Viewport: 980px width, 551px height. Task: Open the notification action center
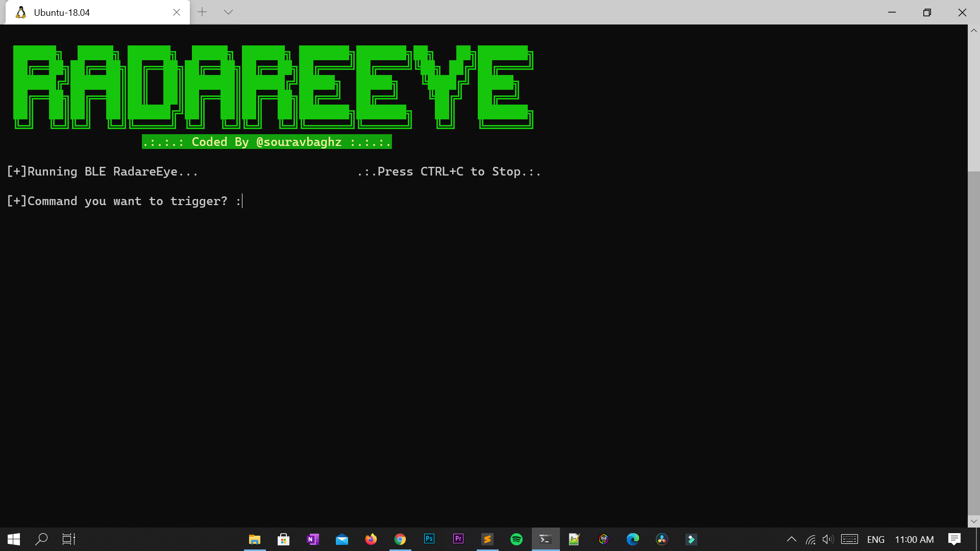point(954,539)
